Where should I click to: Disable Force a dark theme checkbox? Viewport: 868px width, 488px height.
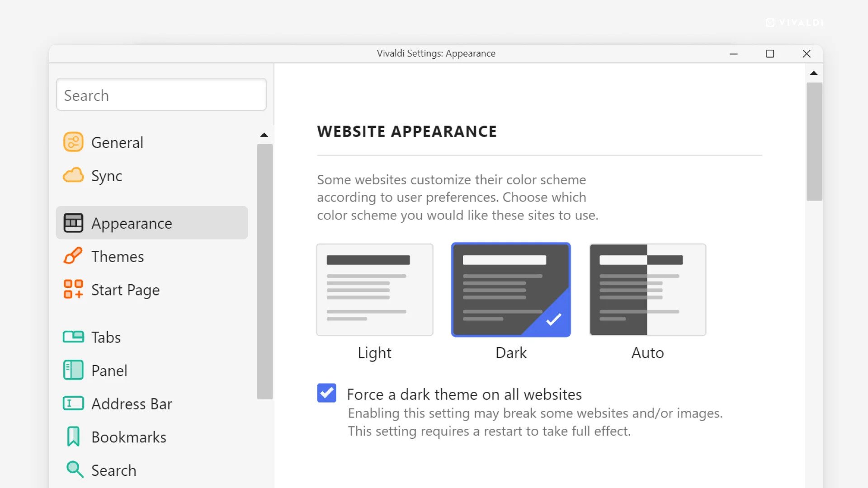pos(326,393)
